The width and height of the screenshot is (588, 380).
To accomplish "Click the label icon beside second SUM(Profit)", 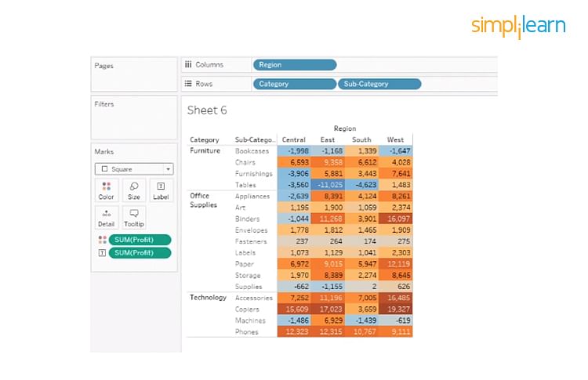I will 102,253.
